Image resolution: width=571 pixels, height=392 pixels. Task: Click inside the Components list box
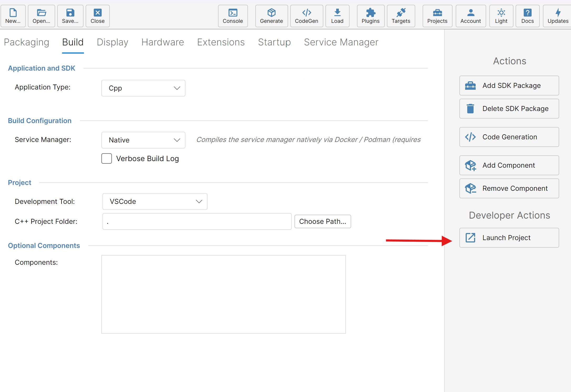[224, 294]
